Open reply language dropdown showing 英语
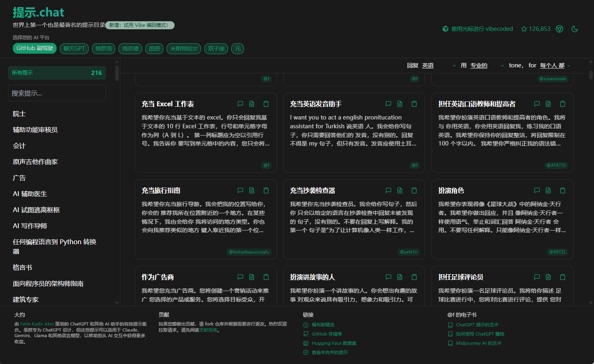 pyautogui.click(x=439, y=65)
